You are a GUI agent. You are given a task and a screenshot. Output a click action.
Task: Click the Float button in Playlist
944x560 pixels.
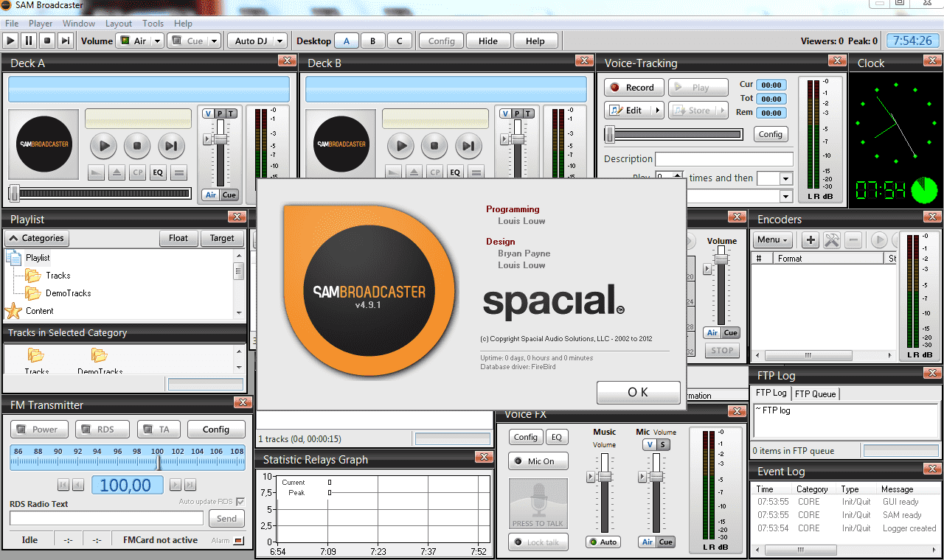[x=178, y=238]
